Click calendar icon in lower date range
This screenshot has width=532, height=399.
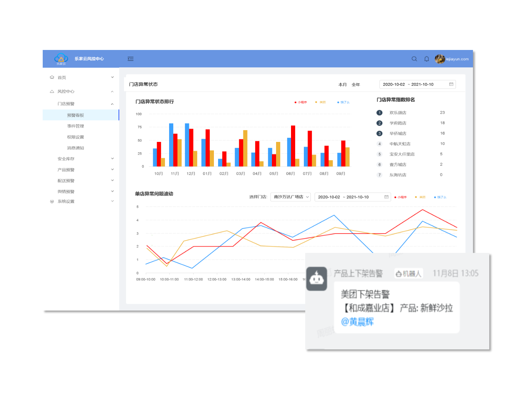(386, 197)
